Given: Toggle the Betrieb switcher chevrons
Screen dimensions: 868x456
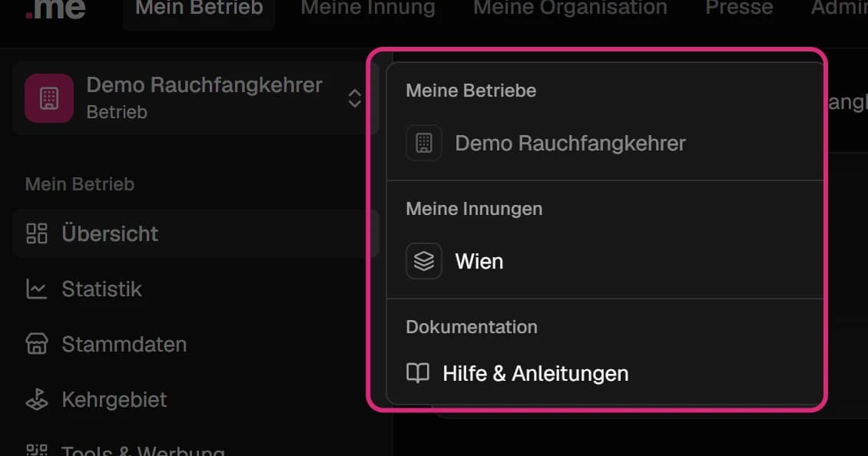Looking at the screenshot, I should coord(354,98).
